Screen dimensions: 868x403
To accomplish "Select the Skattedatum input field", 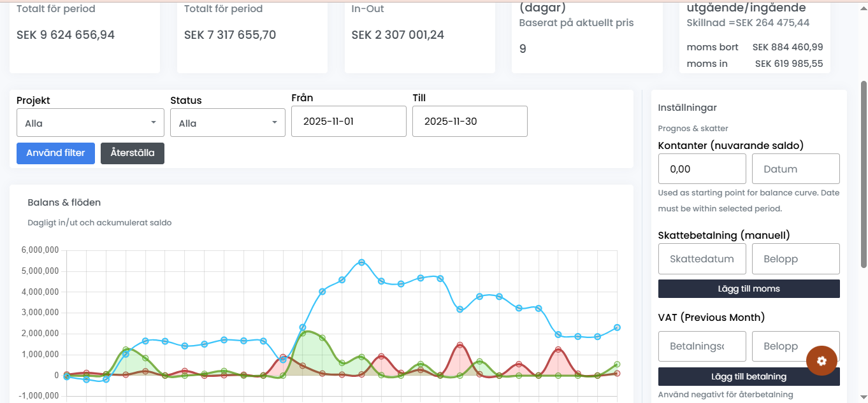I will (x=702, y=259).
